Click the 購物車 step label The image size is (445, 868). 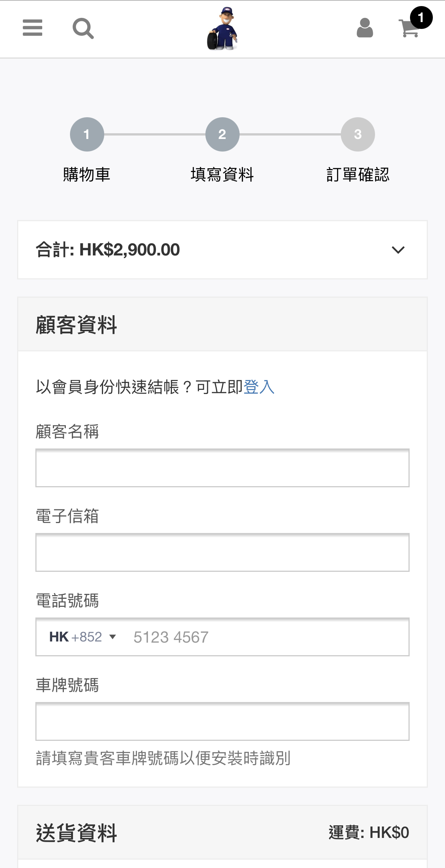coord(87,175)
